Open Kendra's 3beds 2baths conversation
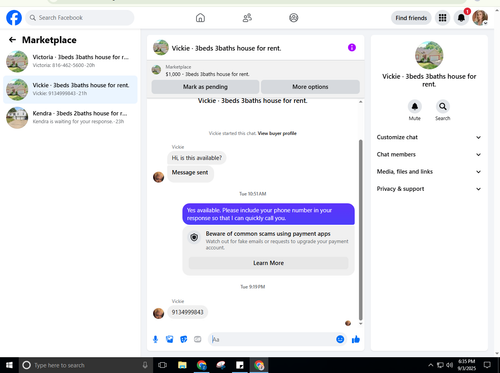The image size is (500, 373). (x=70, y=117)
